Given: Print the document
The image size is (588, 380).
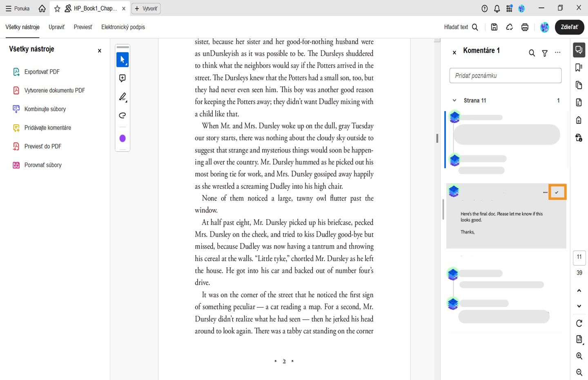Looking at the screenshot, I should [525, 27].
